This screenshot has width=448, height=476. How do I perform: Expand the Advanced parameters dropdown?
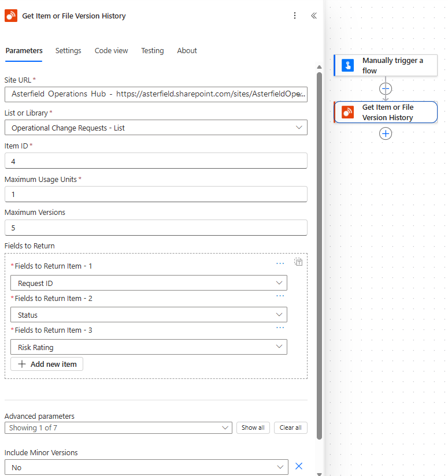[x=119, y=427]
